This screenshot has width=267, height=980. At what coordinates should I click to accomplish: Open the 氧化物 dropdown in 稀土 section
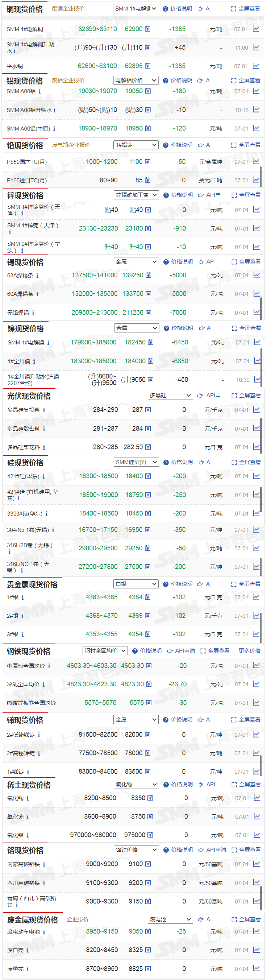pos(136,785)
